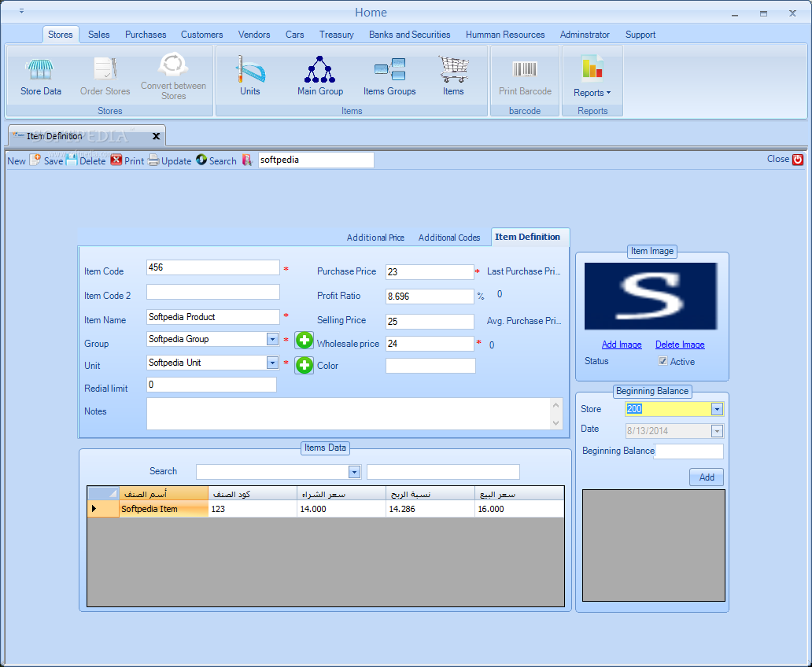Click the Notes scrollbar down arrow
The height and width of the screenshot is (667, 812).
click(x=555, y=423)
